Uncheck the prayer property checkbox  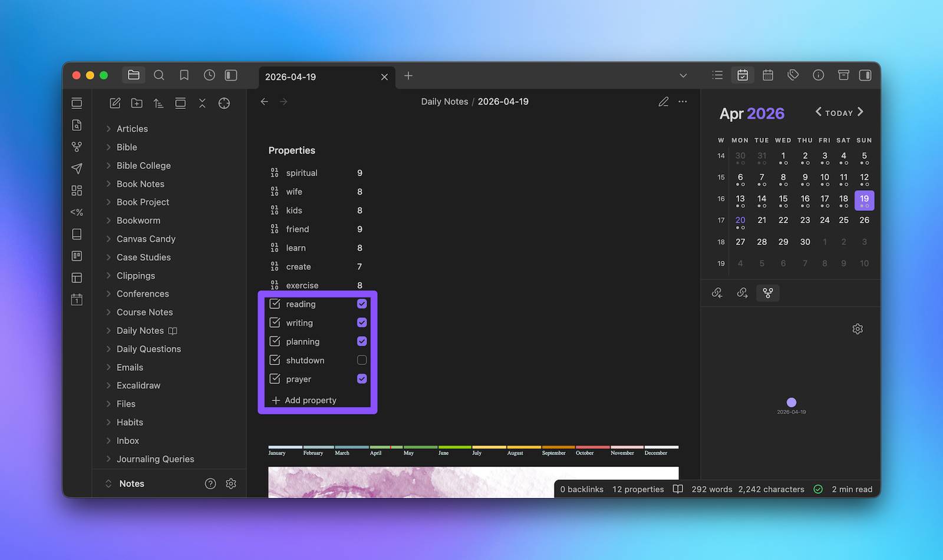click(x=362, y=379)
